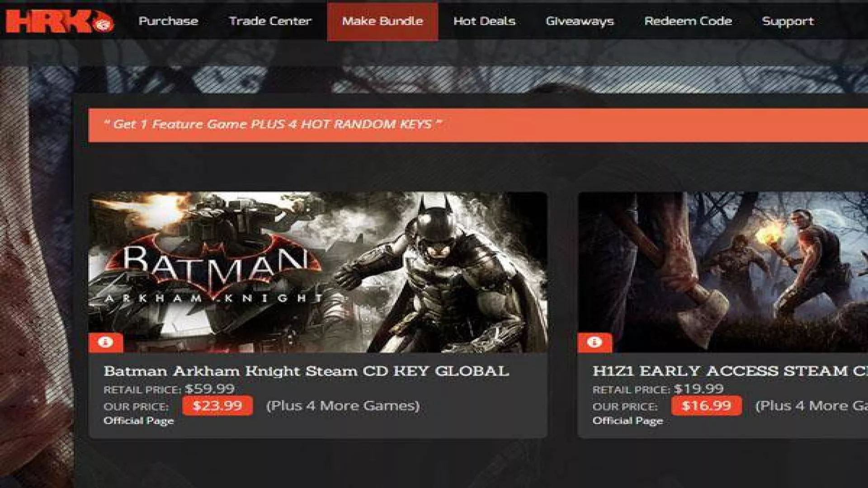Click Batman Arkham Knight Steam CD KEY title

(x=306, y=371)
